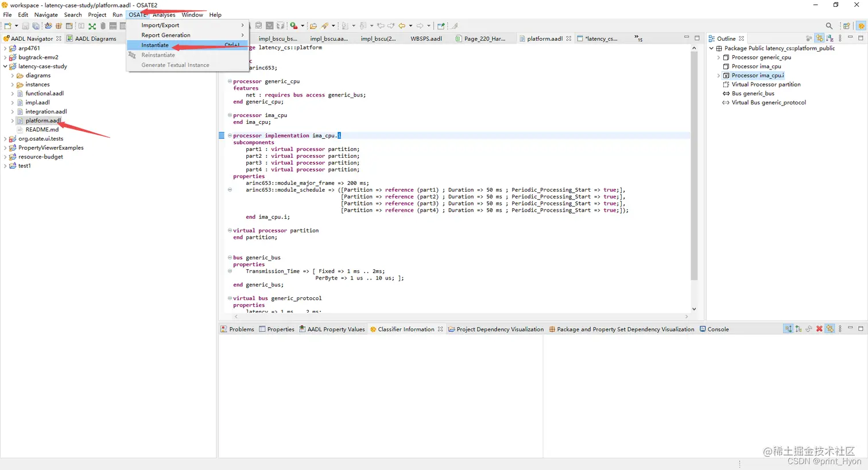Maximize the Outline panel
The width and height of the screenshot is (868, 470).
coord(861,38)
